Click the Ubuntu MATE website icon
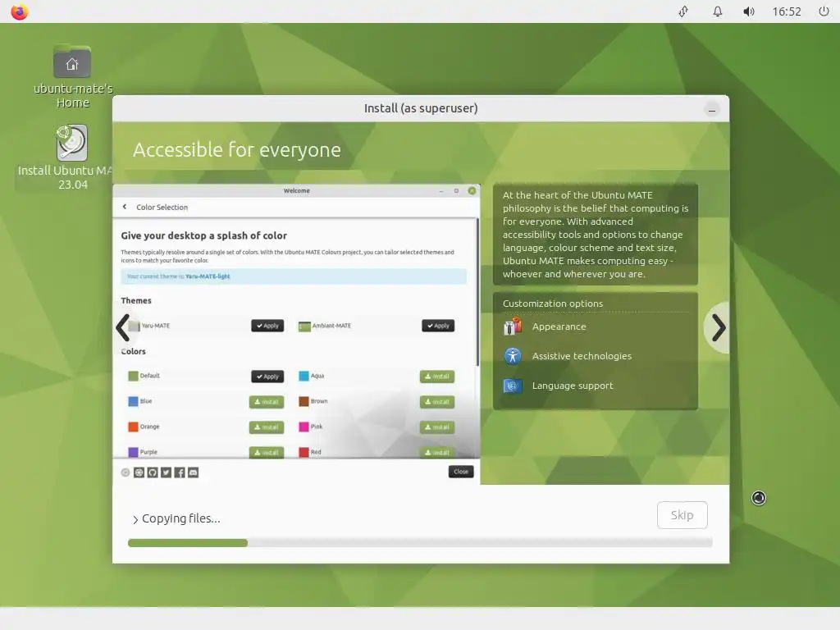 click(x=139, y=472)
